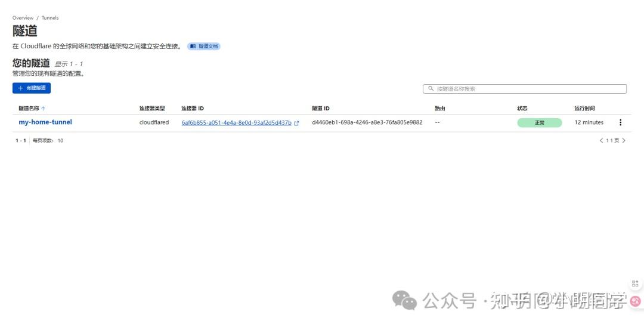The image size is (644, 327).
Task: Toggle sort arrow next to 隧道名称
Action: click(x=43, y=109)
